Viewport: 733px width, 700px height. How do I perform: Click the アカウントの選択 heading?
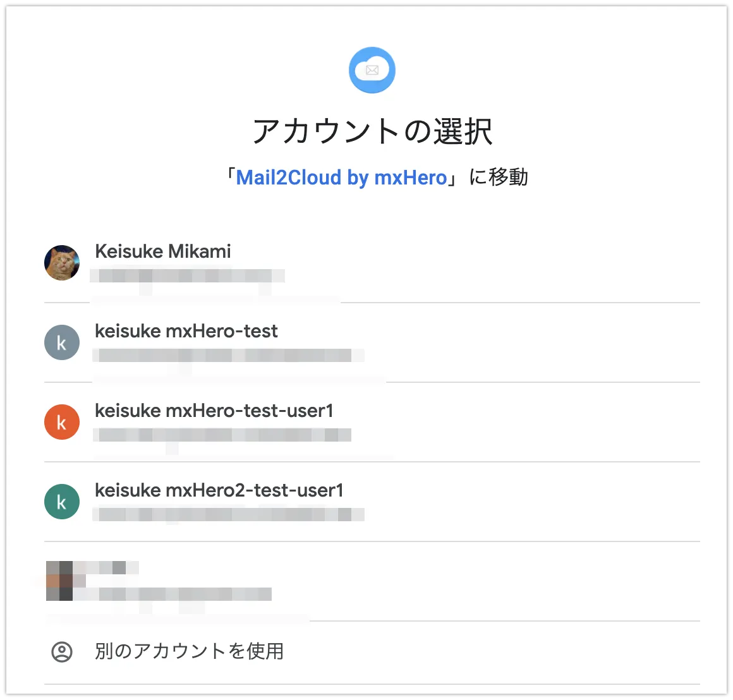372,131
